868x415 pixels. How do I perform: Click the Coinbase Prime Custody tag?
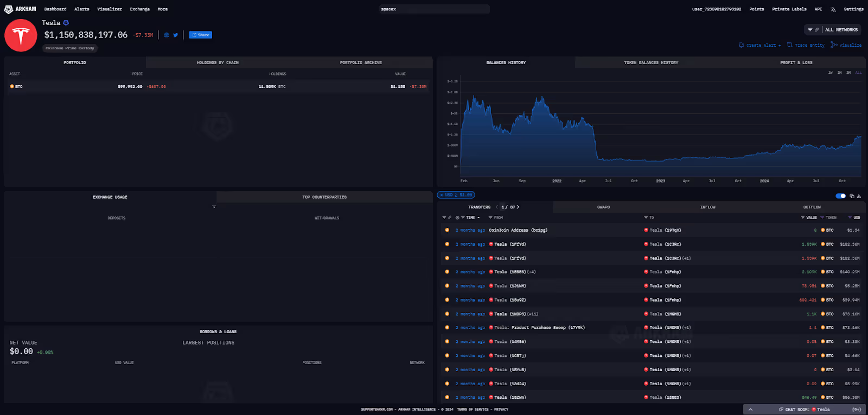[69, 48]
